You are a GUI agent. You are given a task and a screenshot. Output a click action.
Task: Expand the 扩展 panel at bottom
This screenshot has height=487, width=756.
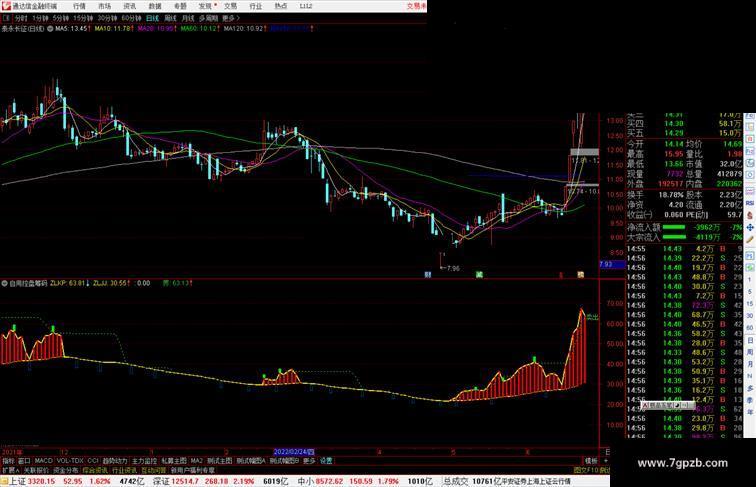(10, 470)
